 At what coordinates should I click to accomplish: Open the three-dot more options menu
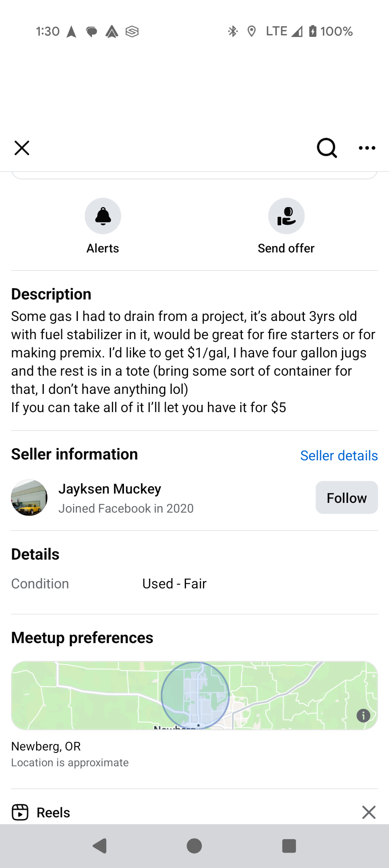[x=367, y=148]
